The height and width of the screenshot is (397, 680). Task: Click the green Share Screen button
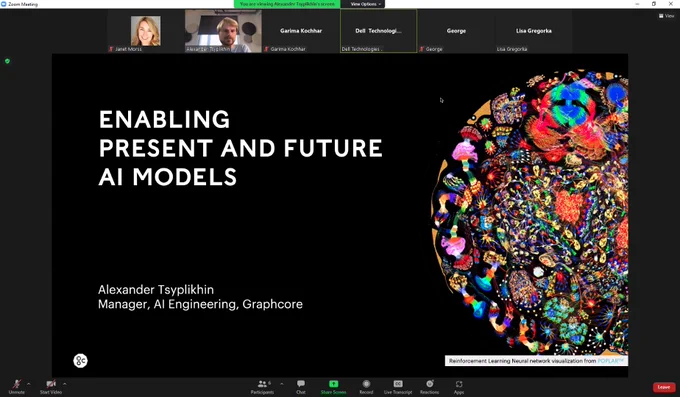(x=333, y=386)
